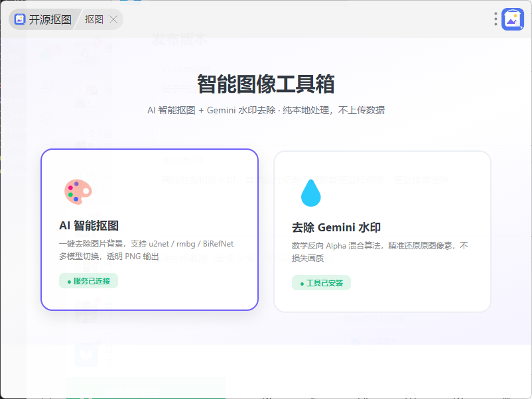
Task: Click the green dot in 服务已连接 badge
Action: click(x=69, y=282)
